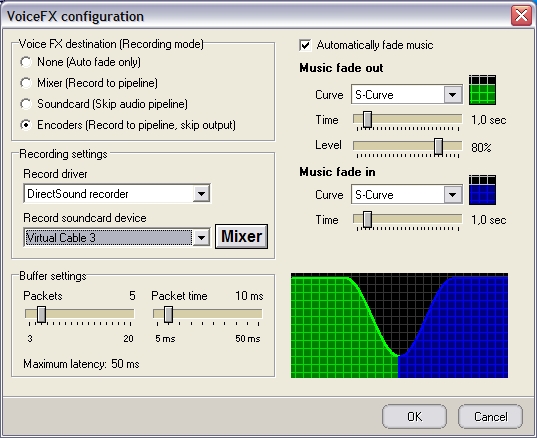Image resolution: width=537 pixels, height=438 pixels.
Task: Click the Cancel button
Action: click(x=490, y=416)
